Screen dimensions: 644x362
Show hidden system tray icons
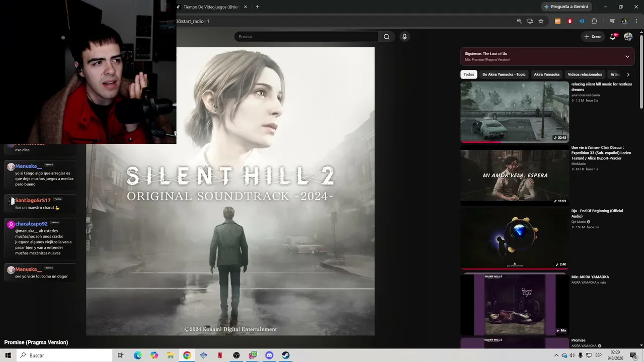click(x=556, y=355)
